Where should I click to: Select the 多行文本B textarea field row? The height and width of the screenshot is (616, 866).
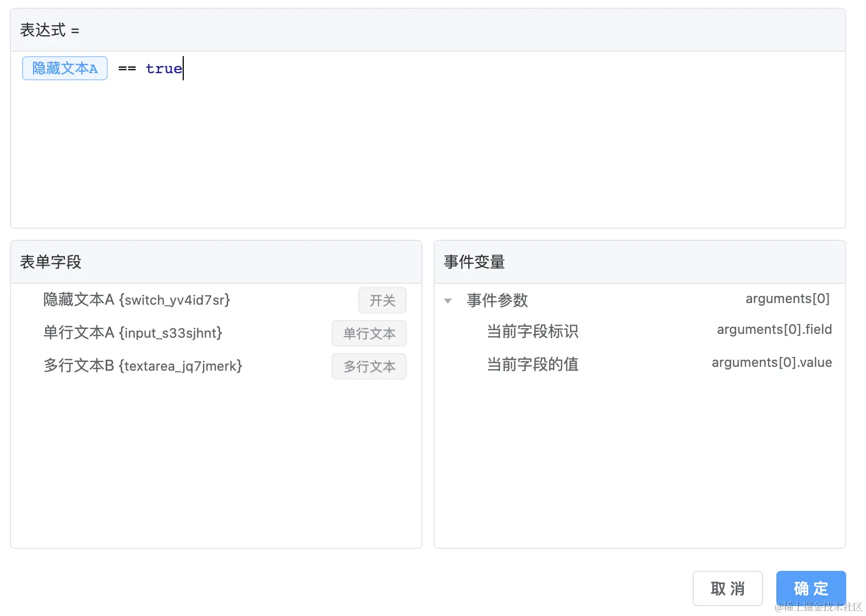pos(142,366)
